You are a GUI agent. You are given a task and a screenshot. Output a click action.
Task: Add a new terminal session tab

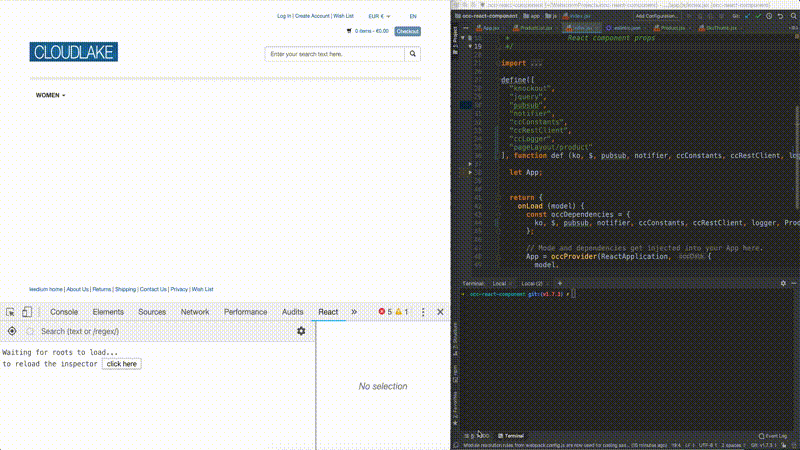[560, 283]
